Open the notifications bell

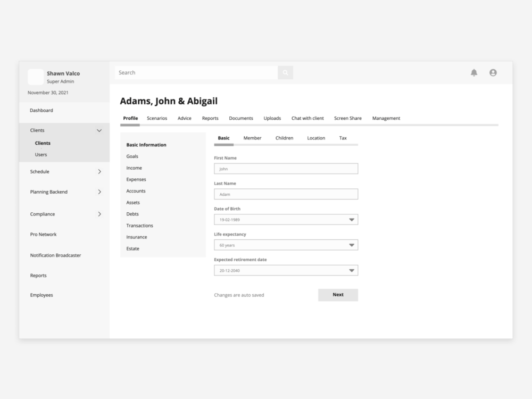(x=474, y=72)
